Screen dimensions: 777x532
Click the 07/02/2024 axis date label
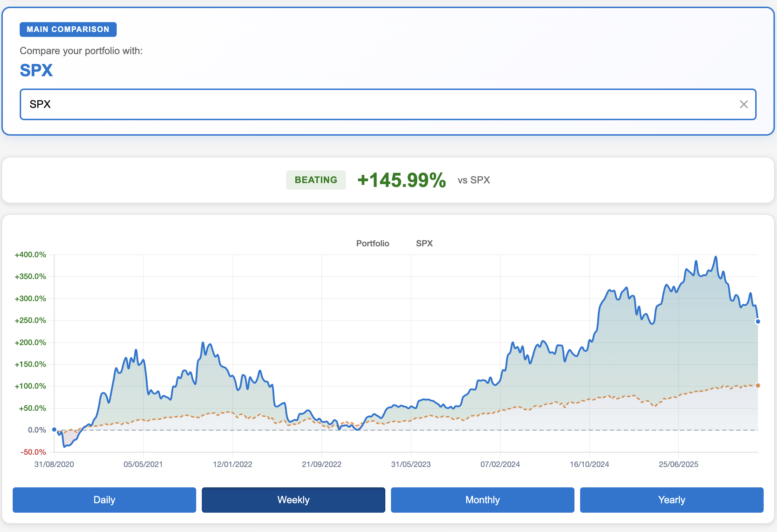tap(500, 464)
